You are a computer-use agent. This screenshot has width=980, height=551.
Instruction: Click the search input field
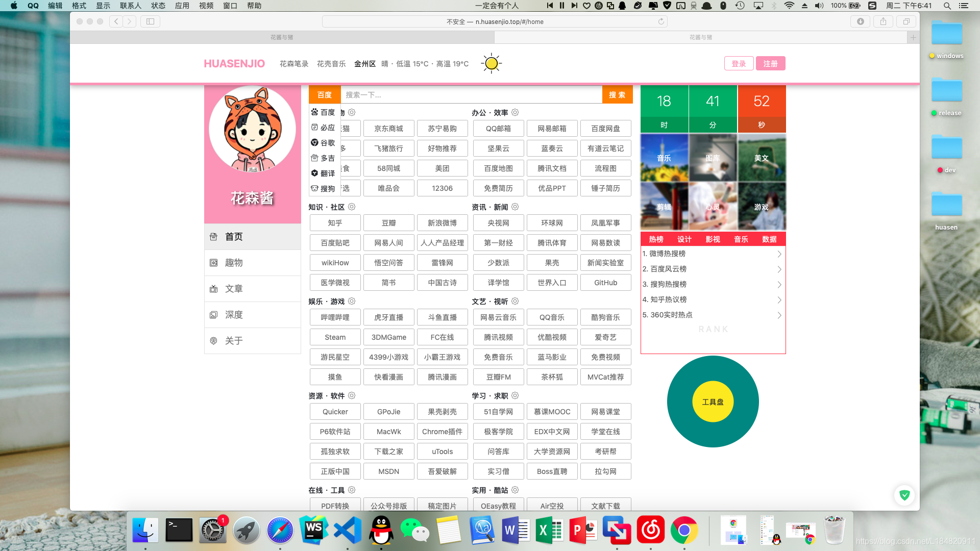click(471, 95)
